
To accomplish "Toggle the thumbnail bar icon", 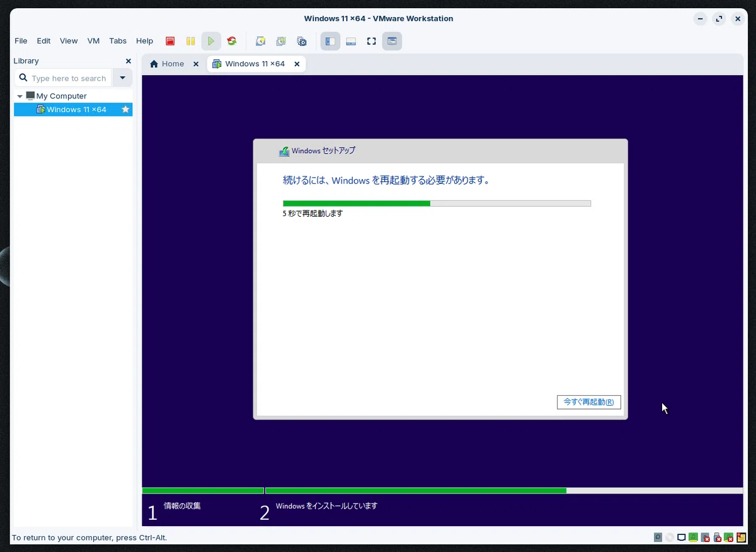I will pos(351,41).
